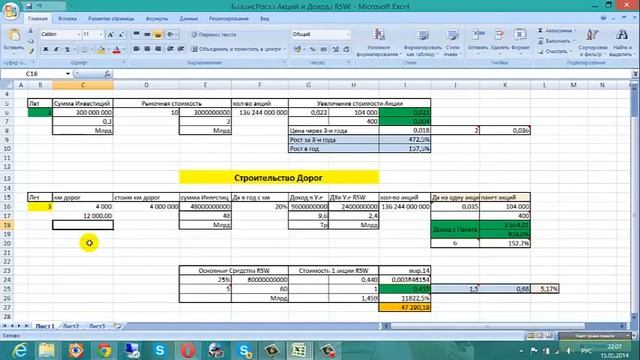Toggle bold formatting

point(46,49)
